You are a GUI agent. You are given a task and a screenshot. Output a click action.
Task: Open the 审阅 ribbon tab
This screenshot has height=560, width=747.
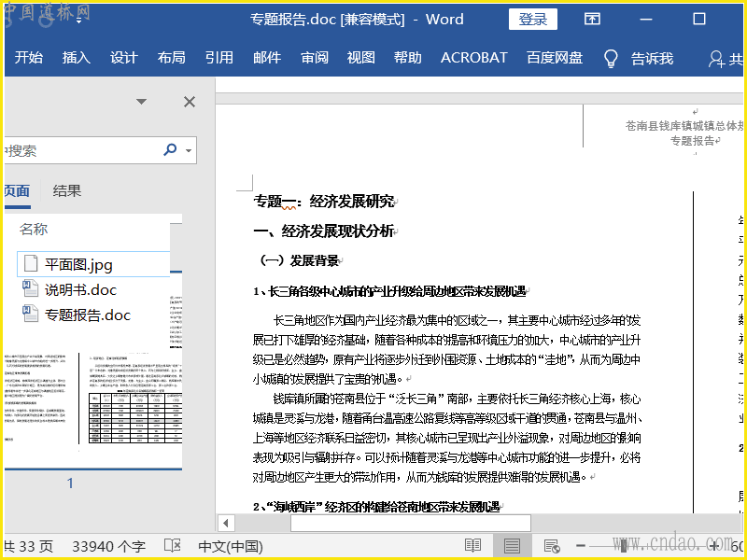(x=314, y=58)
